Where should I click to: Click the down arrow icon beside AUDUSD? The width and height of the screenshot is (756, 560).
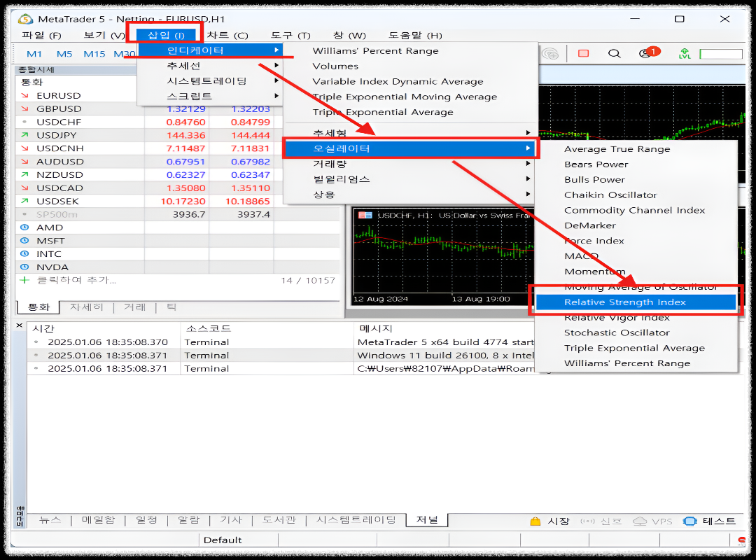(24, 162)
